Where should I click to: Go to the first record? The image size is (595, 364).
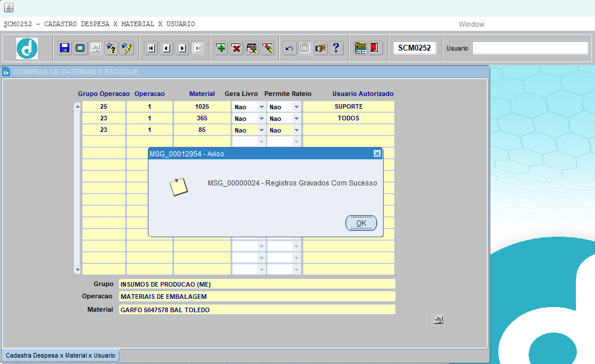click(x=151, y=48)
